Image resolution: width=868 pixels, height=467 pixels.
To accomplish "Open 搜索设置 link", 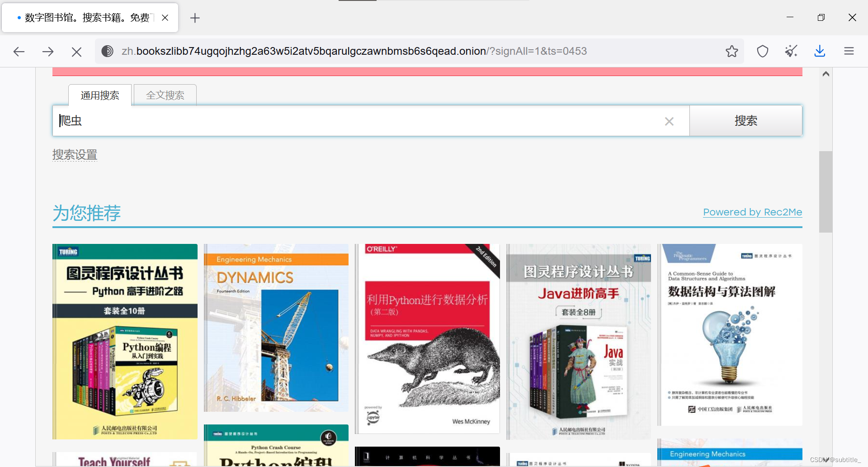I will 75,155.
